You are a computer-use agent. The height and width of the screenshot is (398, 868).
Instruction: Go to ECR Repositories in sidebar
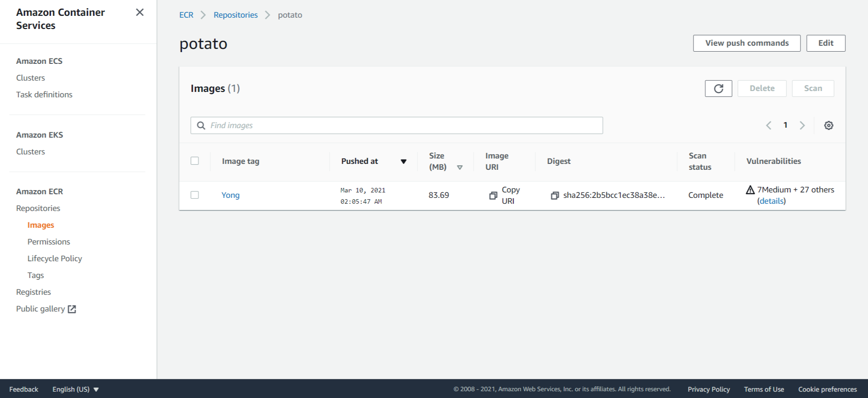(38, 208)
